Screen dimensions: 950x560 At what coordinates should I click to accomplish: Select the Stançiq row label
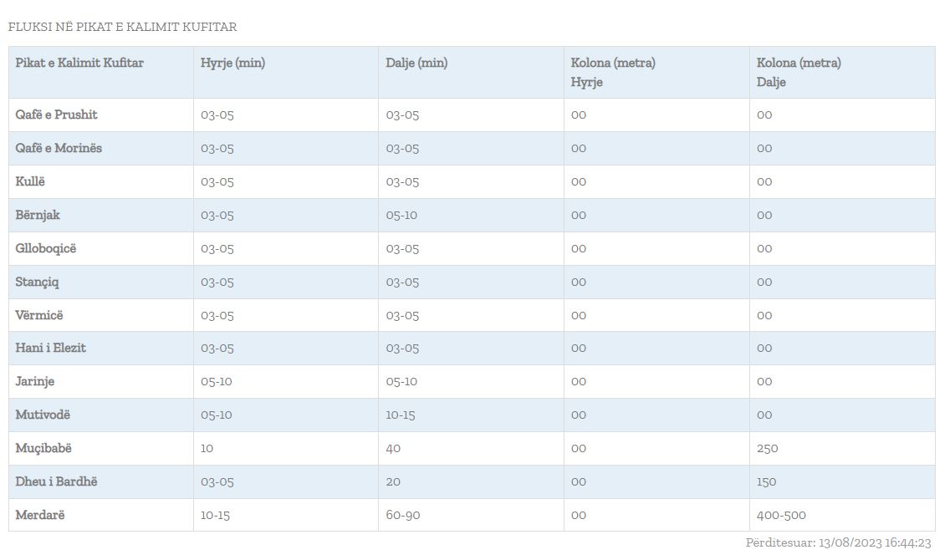(x=37, y=282)
